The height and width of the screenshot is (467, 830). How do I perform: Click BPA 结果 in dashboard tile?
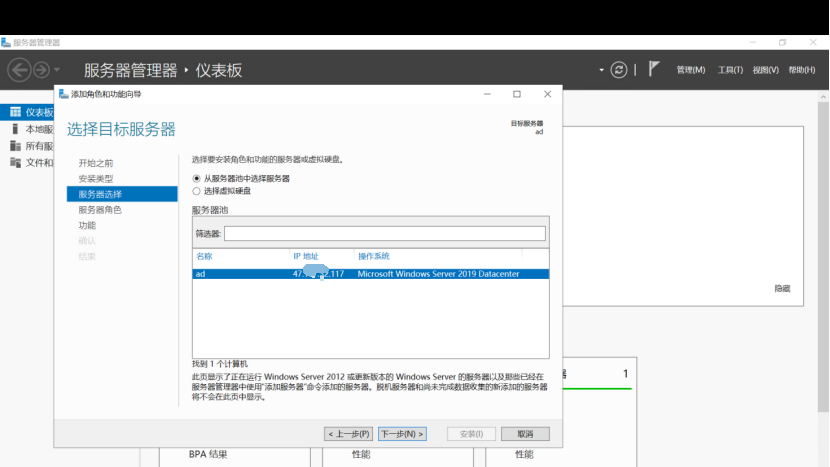point(208,454)
